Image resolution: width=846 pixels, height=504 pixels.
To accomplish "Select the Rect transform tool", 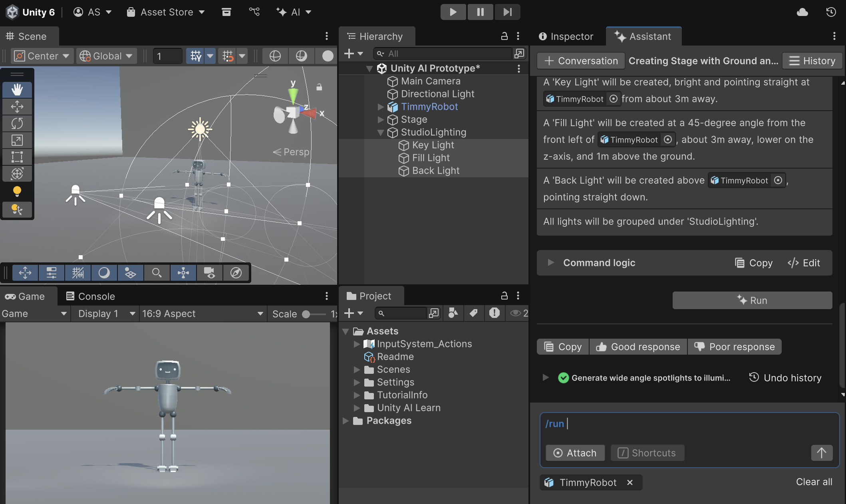I will click(x=17, y=157).
